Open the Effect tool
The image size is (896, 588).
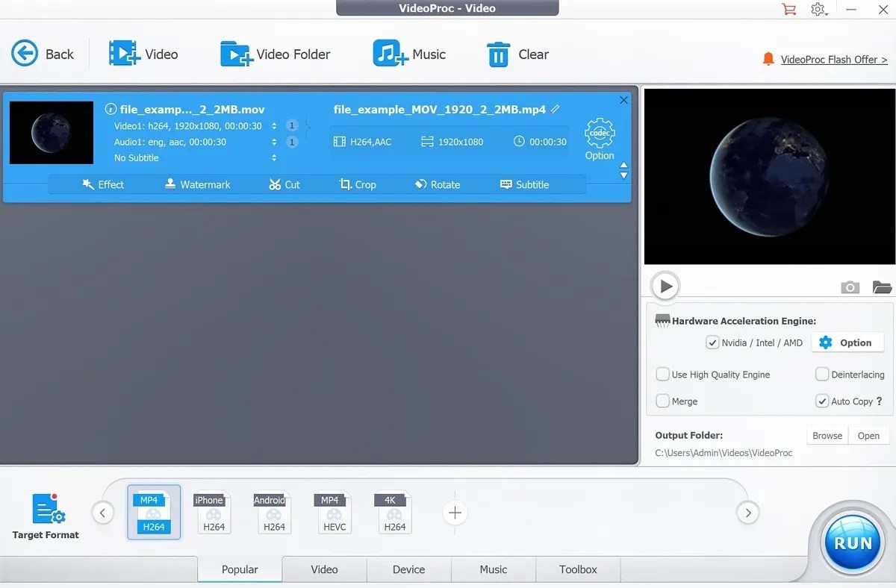(103, 184)
